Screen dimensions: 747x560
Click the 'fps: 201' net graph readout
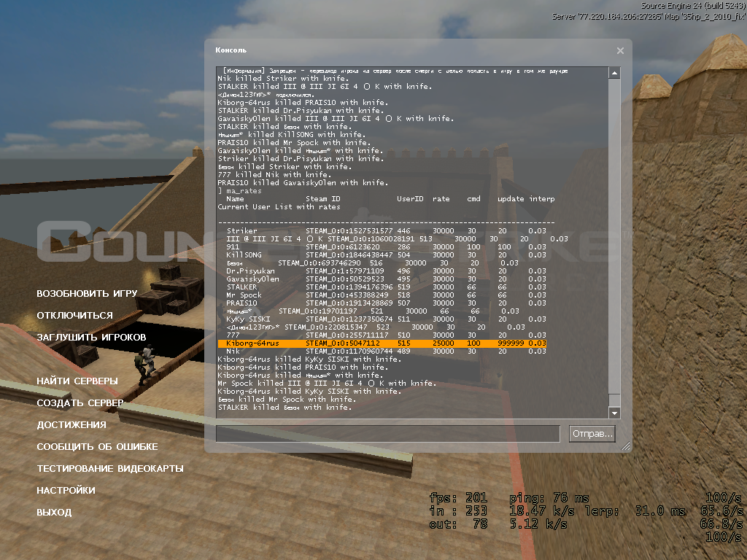[x=458, y=498]
